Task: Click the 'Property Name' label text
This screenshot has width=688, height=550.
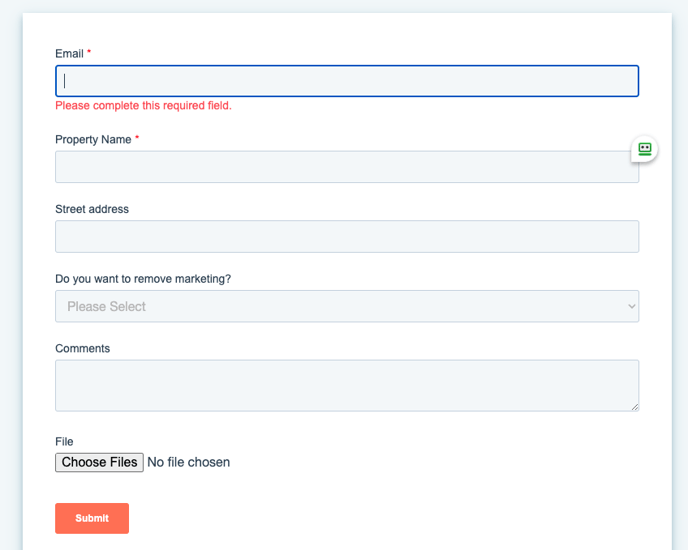Action: (x=93, y=140)
